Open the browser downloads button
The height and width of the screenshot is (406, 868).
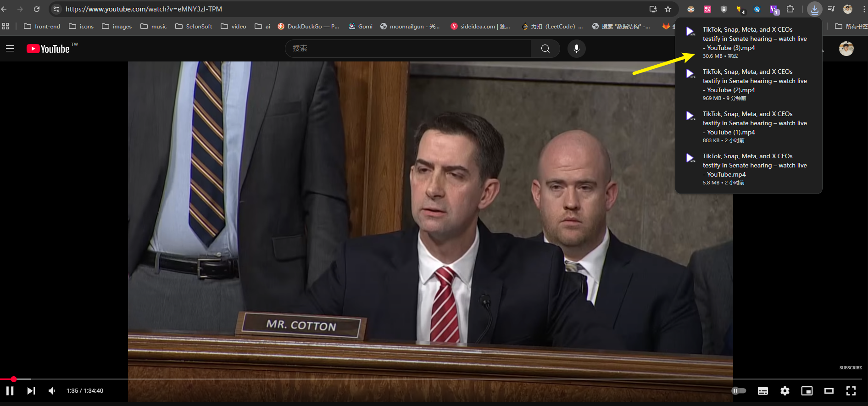[814, 9]
